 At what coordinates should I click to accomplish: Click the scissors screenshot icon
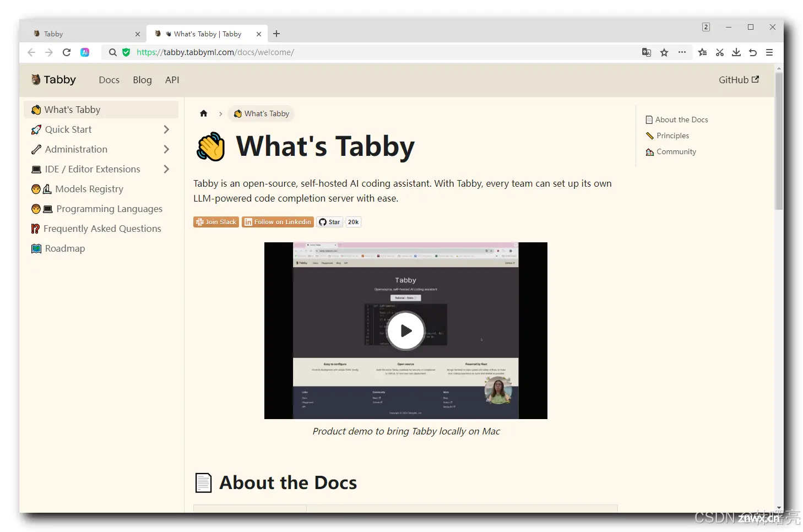pyautogui.click(x=719, y=52)
